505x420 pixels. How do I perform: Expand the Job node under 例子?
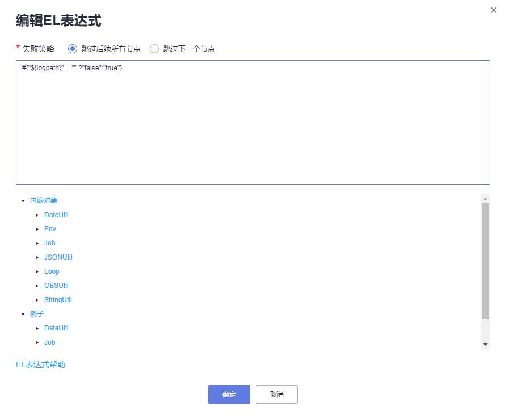[x=37, y=342]
